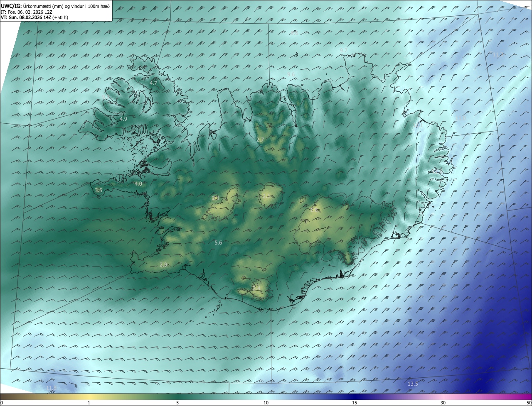Click the 11.8 value label near the legend
Screen dimensions: 532x406
(x=51, y=388)
